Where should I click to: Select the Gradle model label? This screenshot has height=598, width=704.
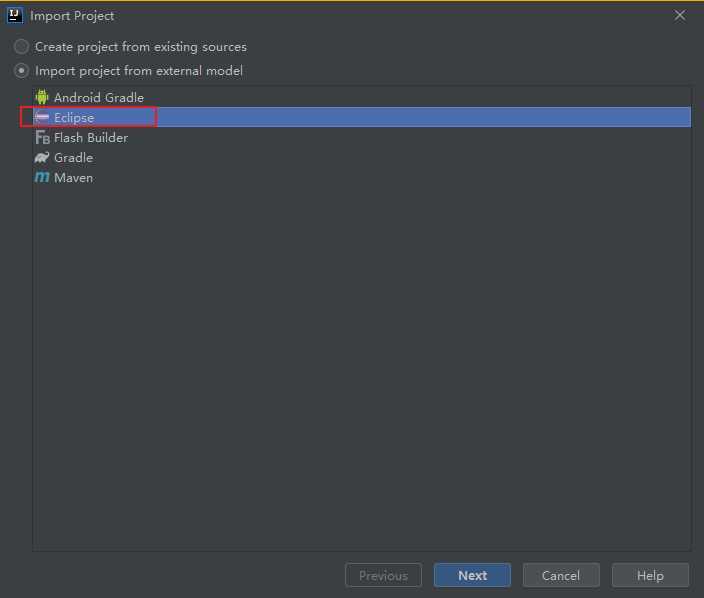pyautogui.click(x=73, y=157)
